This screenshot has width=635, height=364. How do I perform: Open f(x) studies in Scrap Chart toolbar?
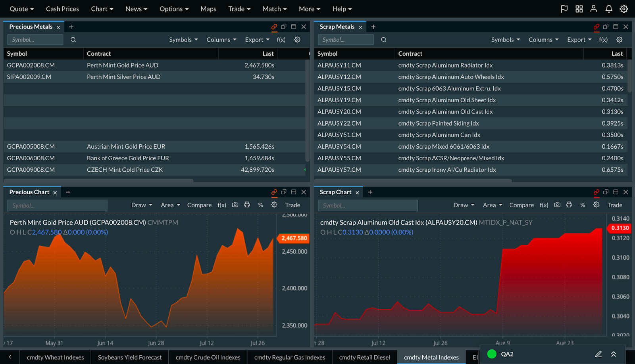(x=544, y=205)
